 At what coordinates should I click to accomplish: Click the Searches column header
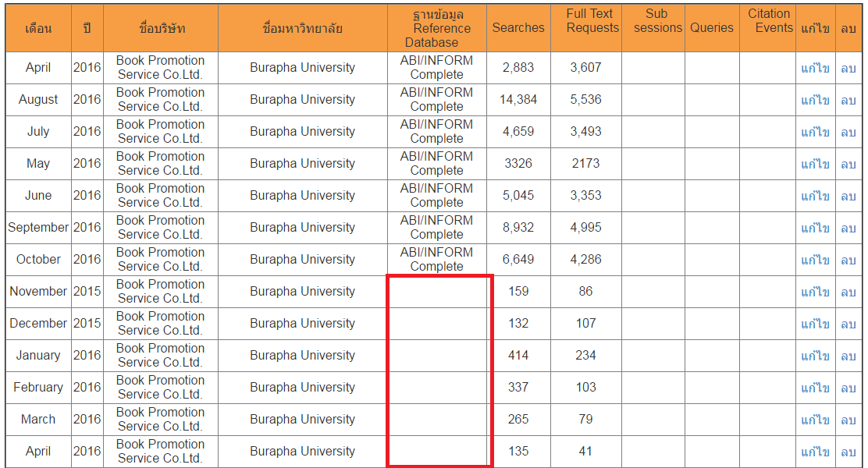tap(518, 27)
